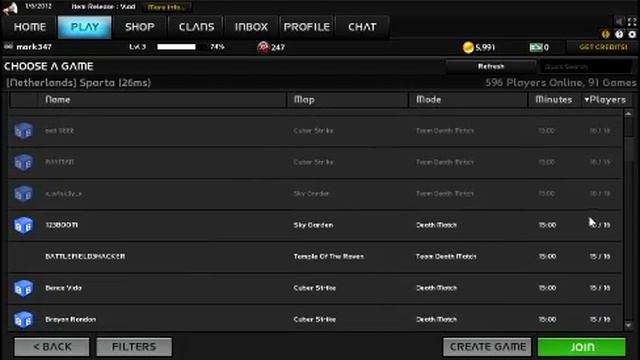The height and width of the screenshot is (360, 640).
Task: Click Temple Of The Raven map cell
Action: [x=329, y=256]
